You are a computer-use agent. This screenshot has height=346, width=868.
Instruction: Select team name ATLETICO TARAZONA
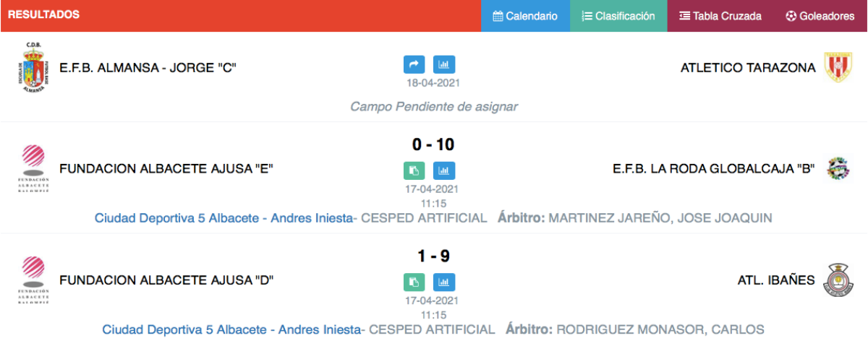(748, 68)
